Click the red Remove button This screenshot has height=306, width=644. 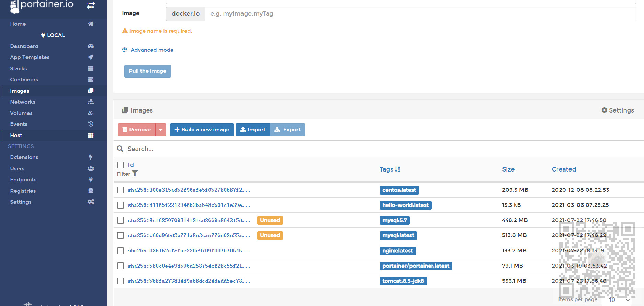tap(137, 130)
